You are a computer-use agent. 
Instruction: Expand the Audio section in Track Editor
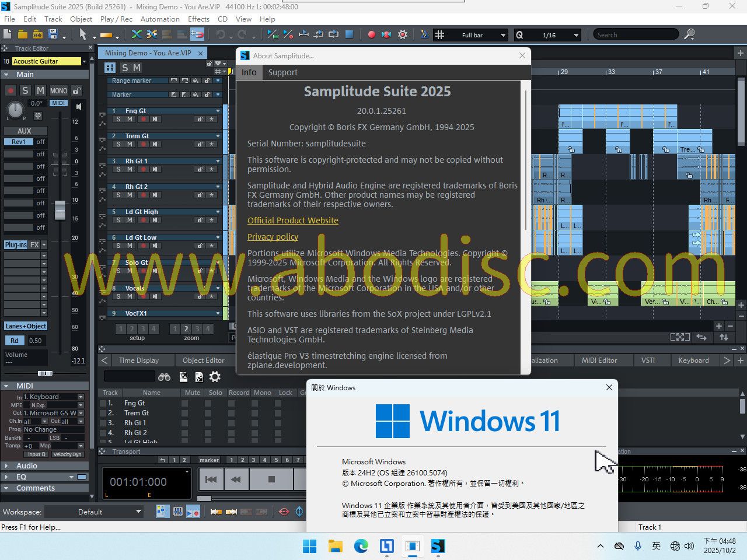coord(27,466)
